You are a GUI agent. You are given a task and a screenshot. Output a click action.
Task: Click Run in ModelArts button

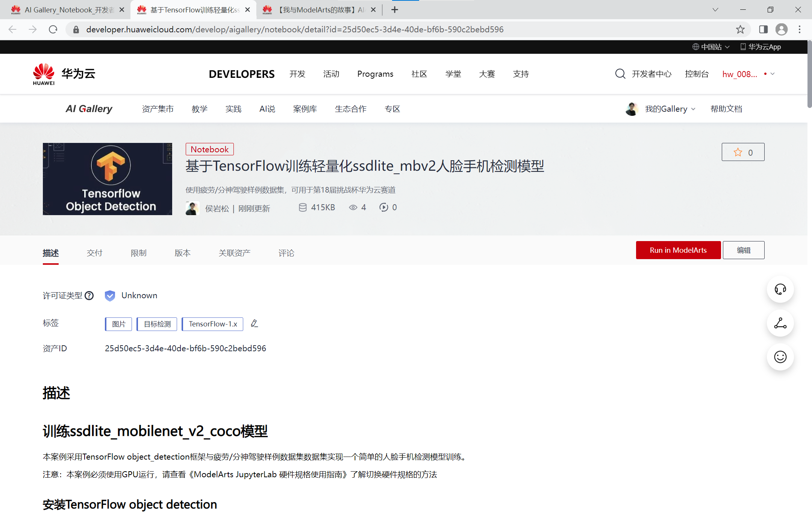pos(678,250)
